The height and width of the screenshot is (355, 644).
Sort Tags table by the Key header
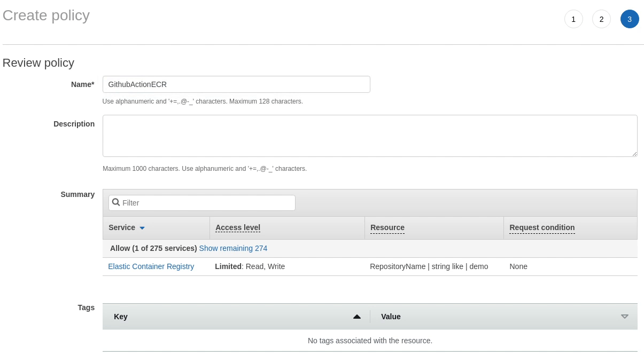120,317
